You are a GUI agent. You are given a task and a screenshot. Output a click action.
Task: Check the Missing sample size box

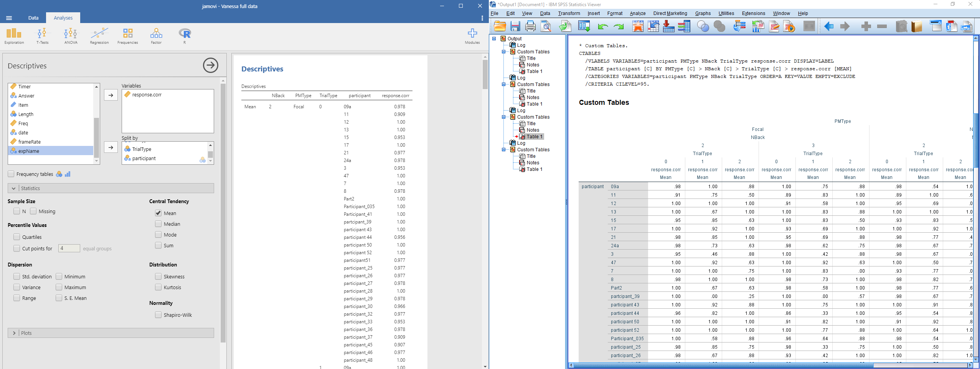coord(33,211)
